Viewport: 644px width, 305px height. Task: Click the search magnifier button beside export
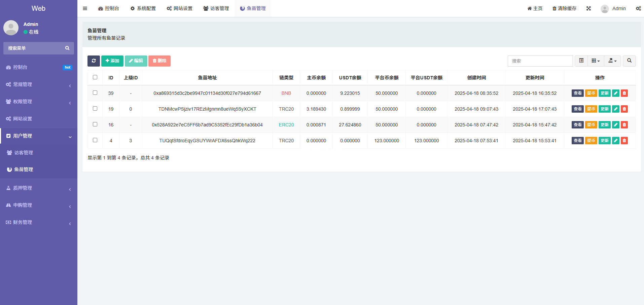629,61
